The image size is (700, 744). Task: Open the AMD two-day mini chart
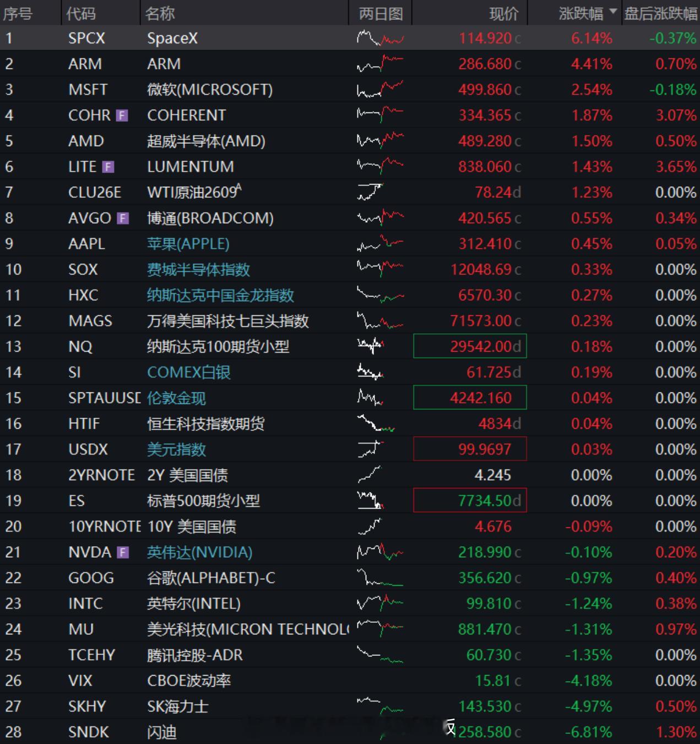click(380, 141)
